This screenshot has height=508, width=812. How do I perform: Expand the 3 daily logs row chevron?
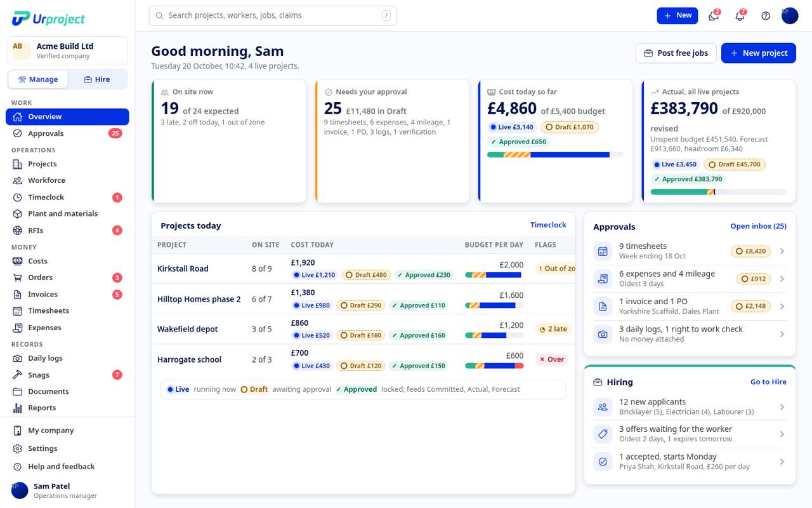(x=782, y=334)
